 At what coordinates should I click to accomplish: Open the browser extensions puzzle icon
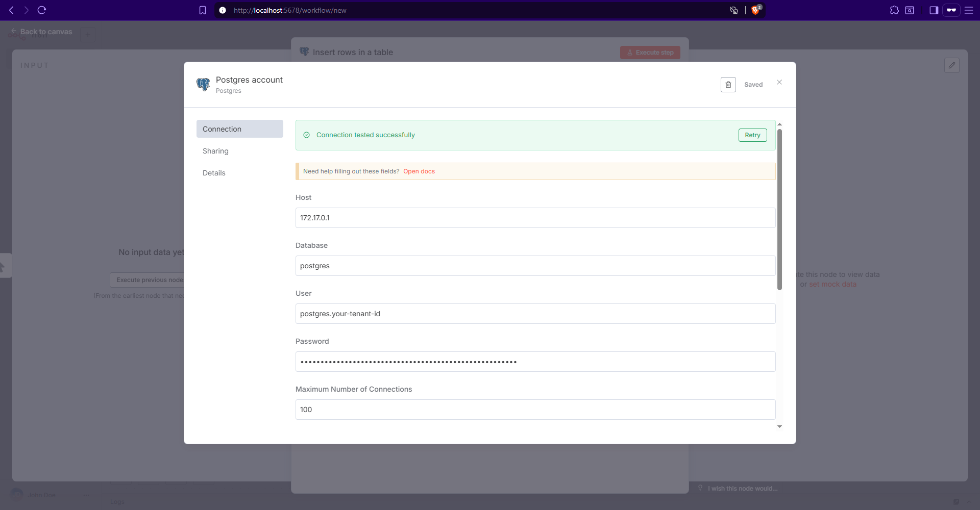click(894, 10)
